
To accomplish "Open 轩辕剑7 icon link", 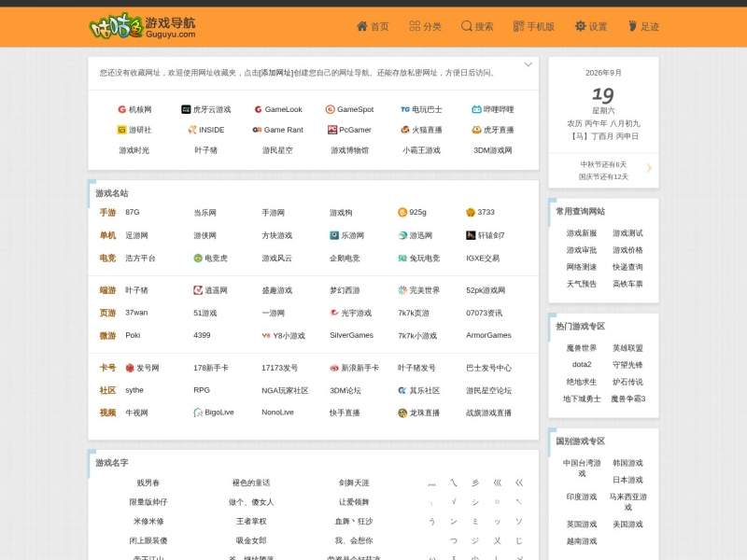I will 485,235.
